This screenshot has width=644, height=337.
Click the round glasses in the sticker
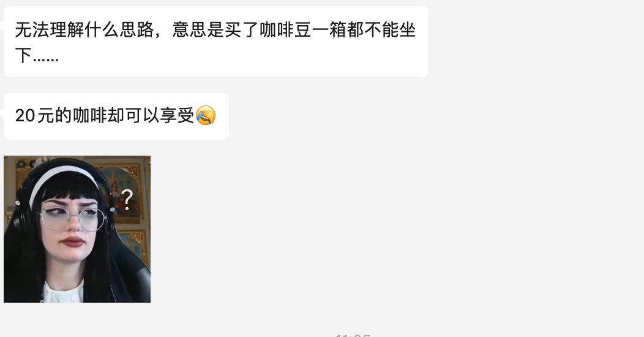pyautogui.click(x=72, y=219)
